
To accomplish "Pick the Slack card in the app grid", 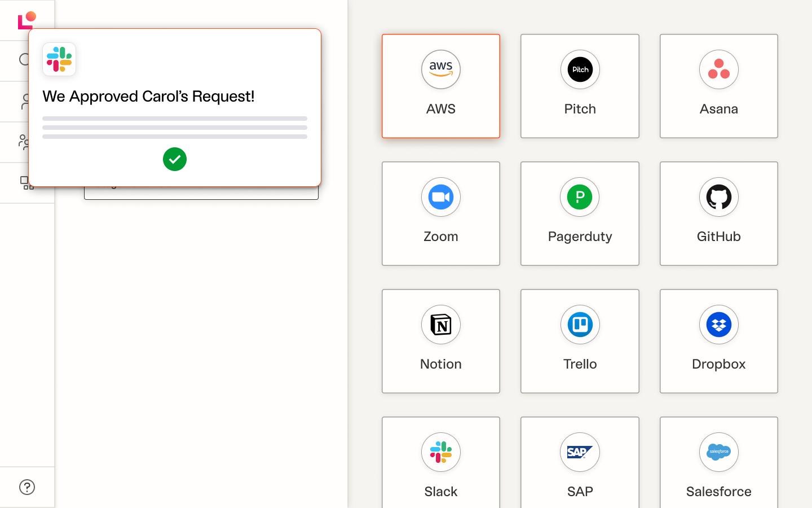I will (441, 462).
